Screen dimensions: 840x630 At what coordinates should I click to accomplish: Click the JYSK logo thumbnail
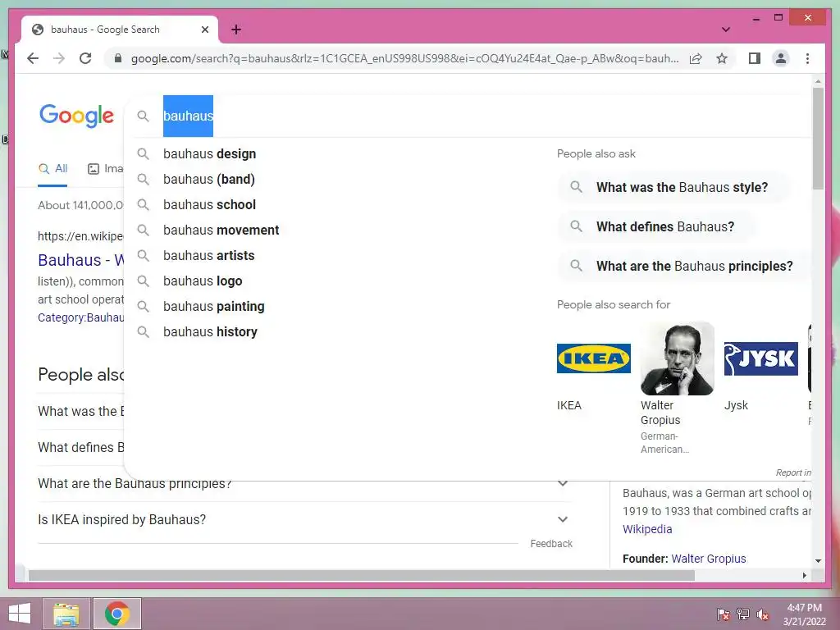(760, 358)
